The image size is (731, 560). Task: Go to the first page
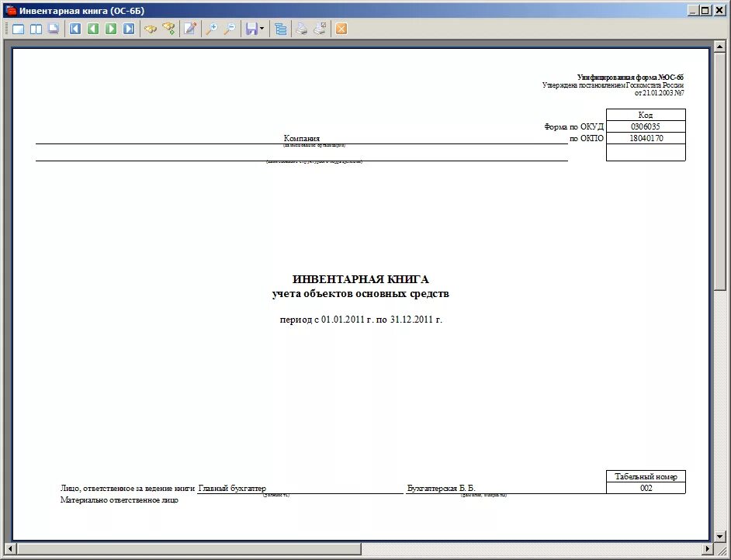click(75, 29)
